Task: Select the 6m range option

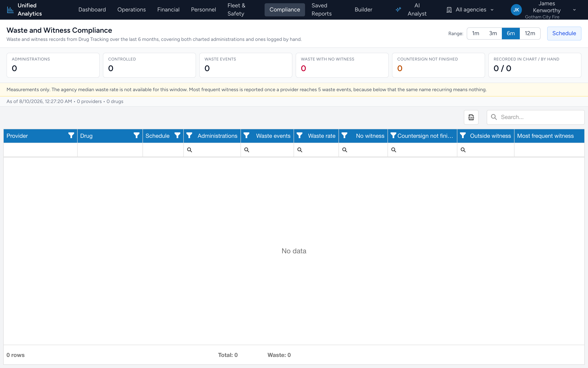Action: click(x=511, y=33)
